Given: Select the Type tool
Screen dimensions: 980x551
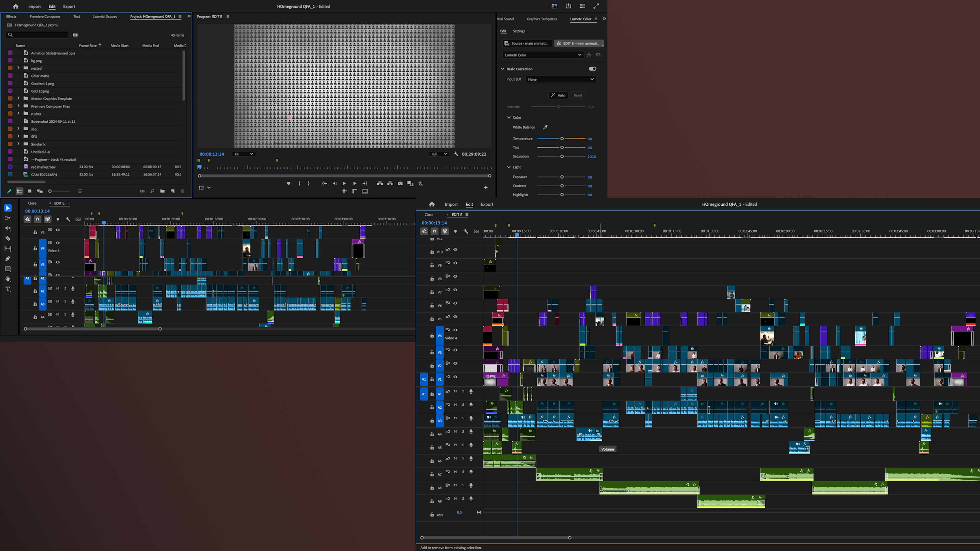Looking at the screenshot, I should pyautogui.click(x=8, y=289).
